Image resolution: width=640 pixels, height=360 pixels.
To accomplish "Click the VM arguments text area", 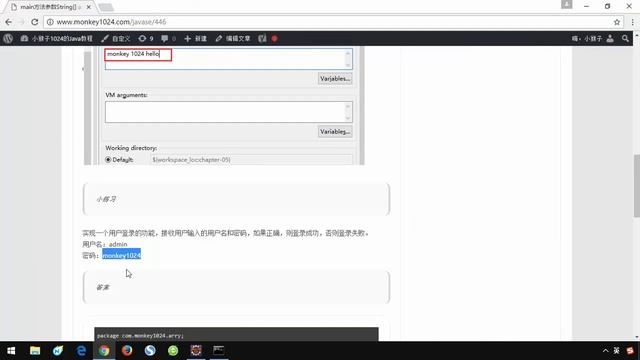I will (229, 112).
